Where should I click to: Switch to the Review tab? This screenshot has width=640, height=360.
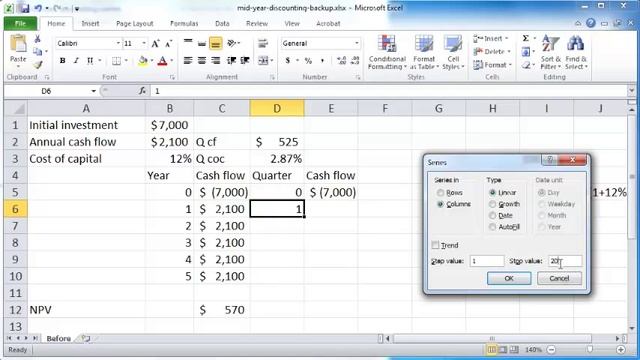click(257, 24)
